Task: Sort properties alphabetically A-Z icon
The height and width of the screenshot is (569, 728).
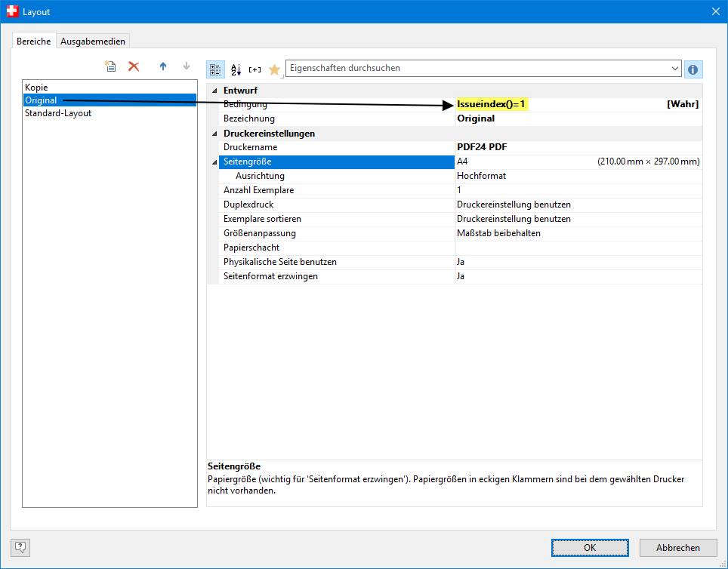Action: pyautogui.click(x=236, y=69)
